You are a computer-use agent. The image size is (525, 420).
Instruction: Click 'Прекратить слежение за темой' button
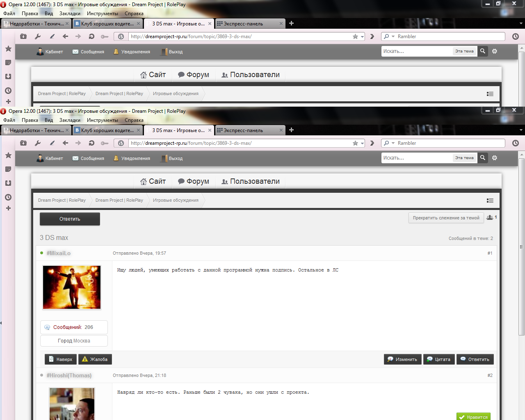point(446,218)
